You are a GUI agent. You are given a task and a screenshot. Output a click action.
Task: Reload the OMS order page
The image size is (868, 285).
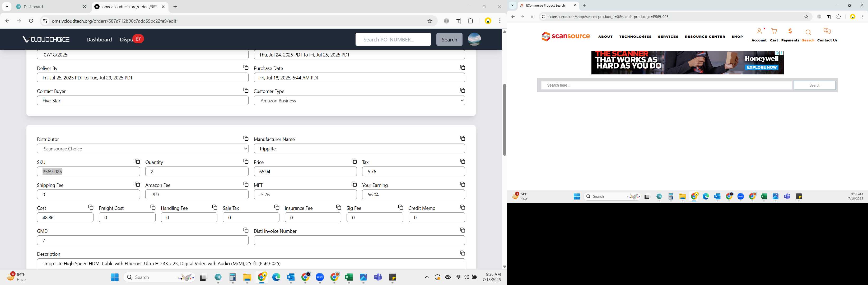click(x=31, y=21)
